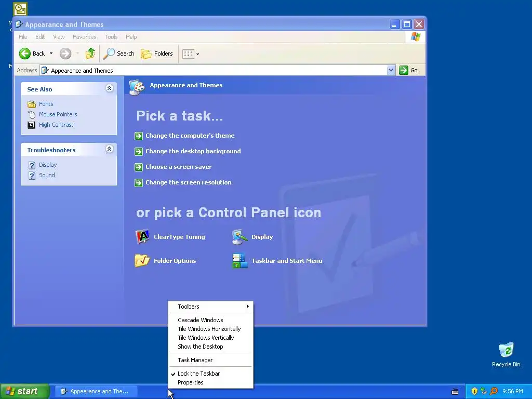532x399 pixels.
Task: Click Sound troubleshooter question-mark icon
Action: [32, 176]
